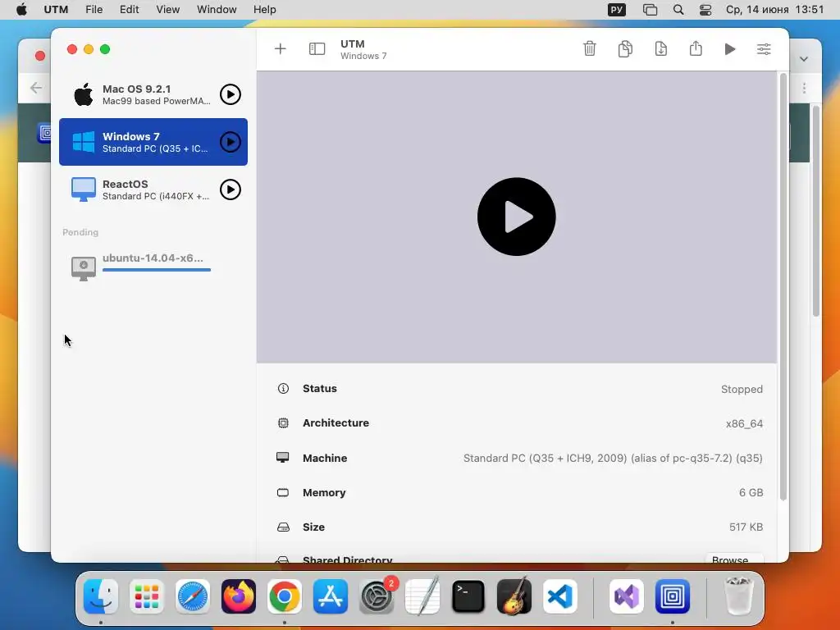Open Finder from the Dock
Viewport: 840px width, 630px height.
(101, 596)
